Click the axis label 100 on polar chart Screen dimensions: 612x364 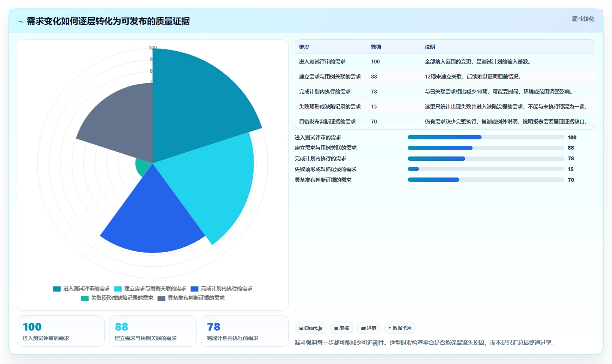click(x=152, y=48)
